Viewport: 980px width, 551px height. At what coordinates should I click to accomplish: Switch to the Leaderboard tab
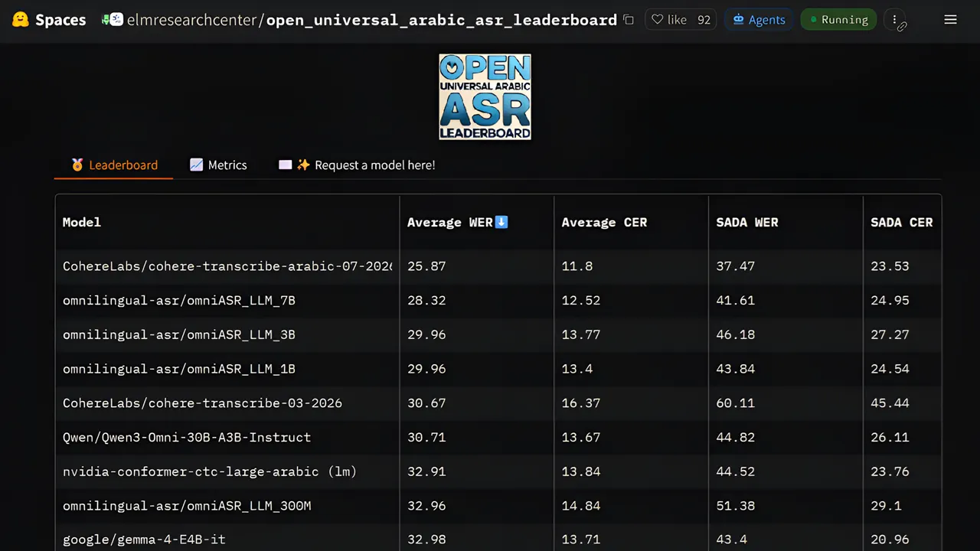[114, 165]
